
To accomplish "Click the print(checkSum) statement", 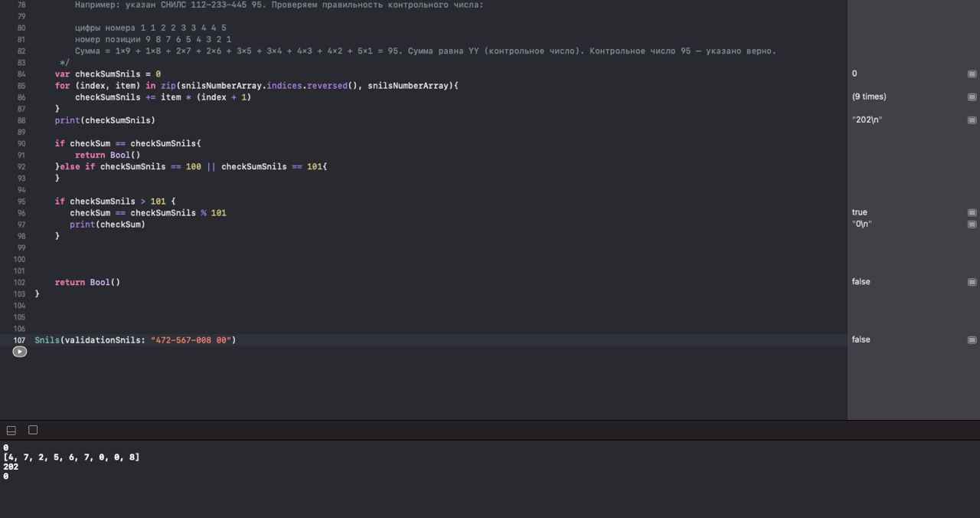I will 107,225.
